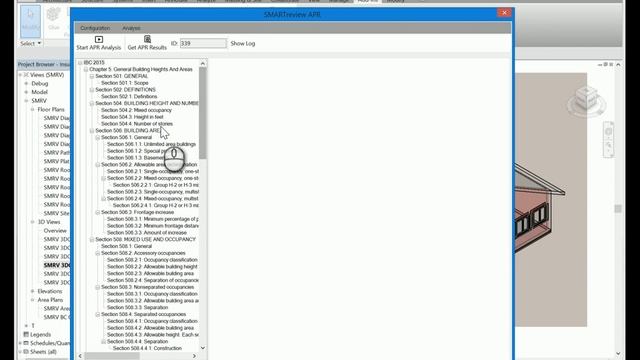Select Section 506.2.3: Single-occupancy, multistory
Viewport: 640px width, 360px height.
153,192
